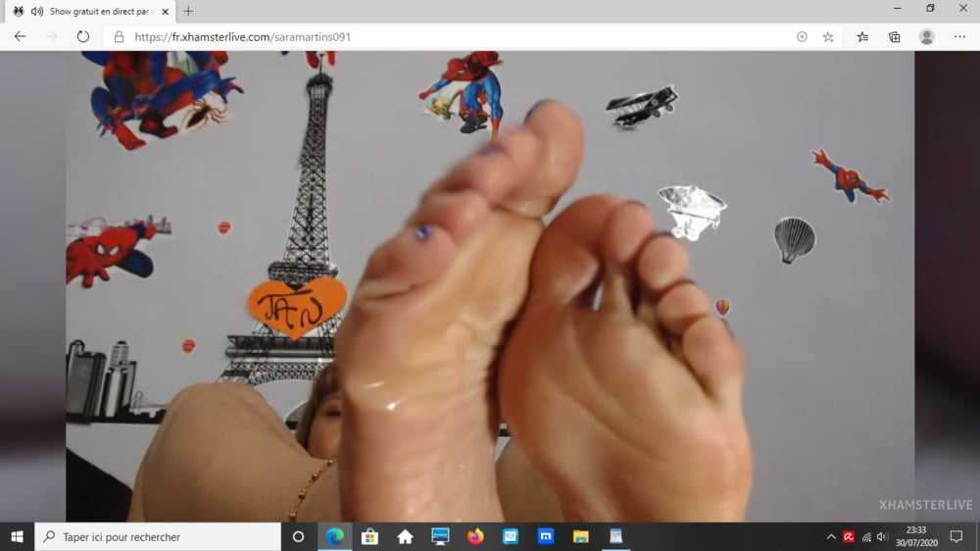Open clock and calendar flyout at 23:33
Image resolution: width=980 pixels, height=551 pixels.
[x=916, y=536]
